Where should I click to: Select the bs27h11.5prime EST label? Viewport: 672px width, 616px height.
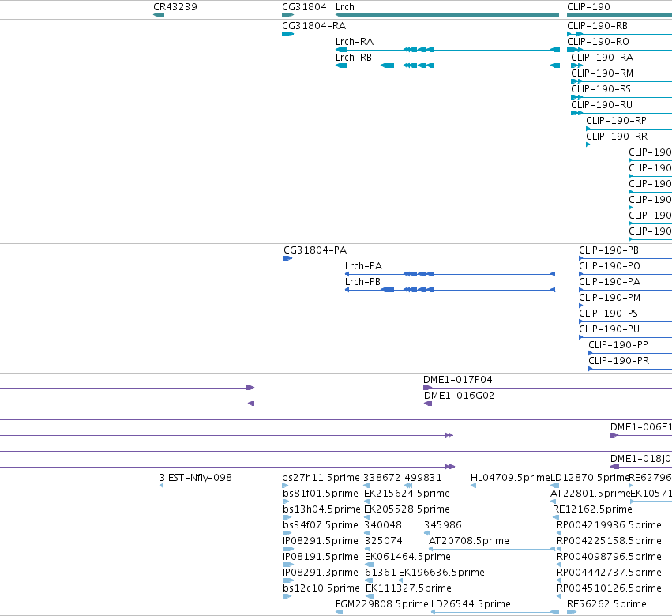(x=321, y=478)
